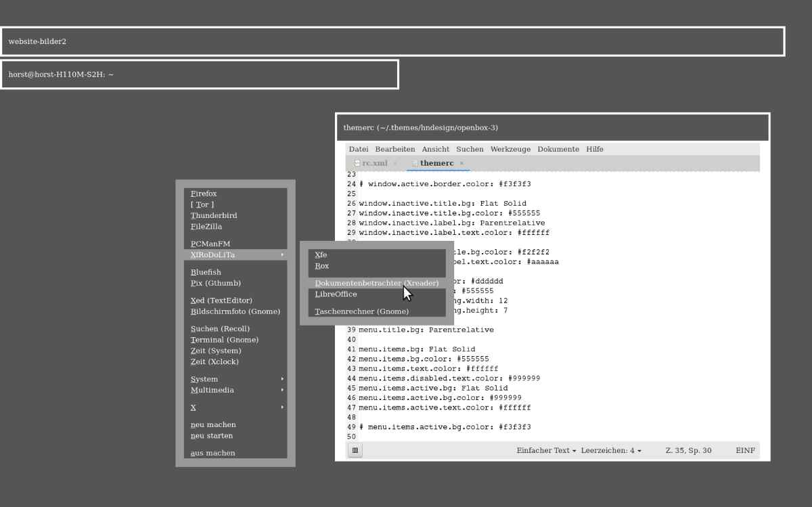This screenshot has height=507, width=812.
Task: Close the themerc tab using its x
Action: point(461,163)
